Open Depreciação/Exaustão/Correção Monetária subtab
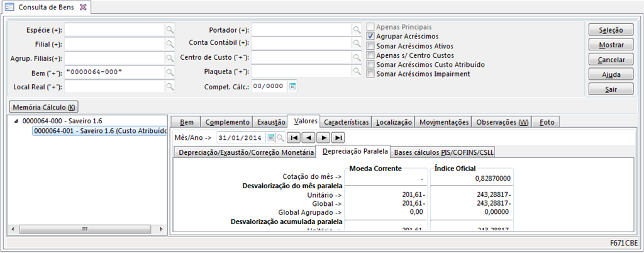 pos(245,152)
